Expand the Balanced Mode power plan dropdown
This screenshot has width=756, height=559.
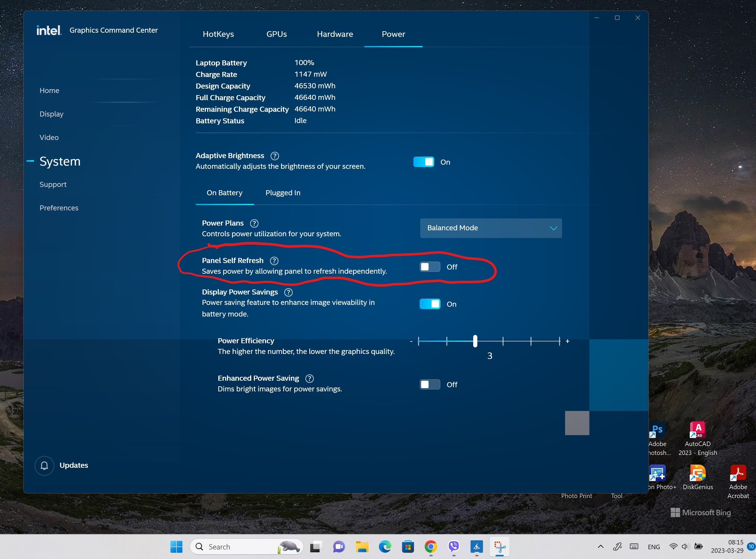tap(491, 229)
